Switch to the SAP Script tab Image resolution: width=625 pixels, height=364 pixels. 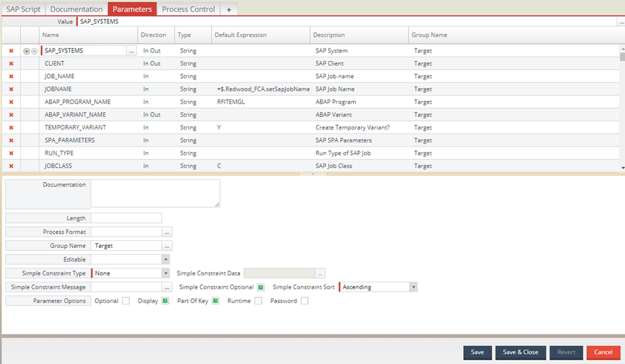[x=23, y=9]
